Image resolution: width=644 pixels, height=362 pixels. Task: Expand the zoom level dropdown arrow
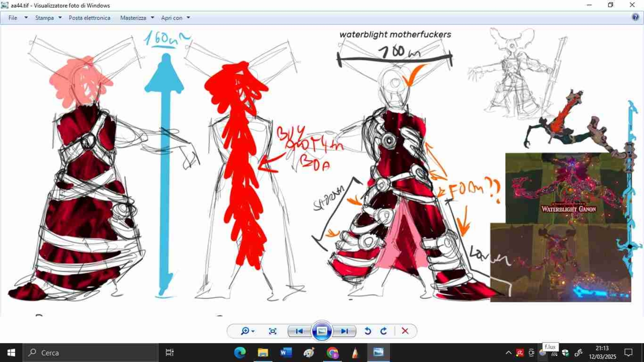click(253, 331)
